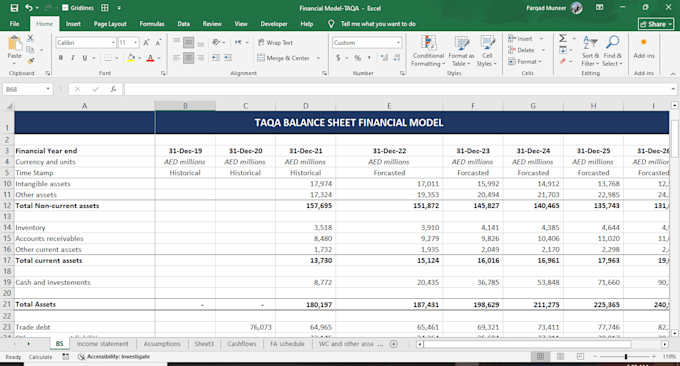This screenshot has height=366, width=680.
Task: Click the vertical scrollbar down arrow
Action: 674,333
